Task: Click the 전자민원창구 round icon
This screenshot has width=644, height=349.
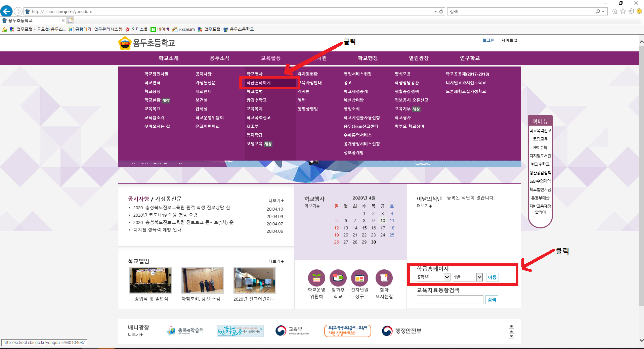Action: 359,278
